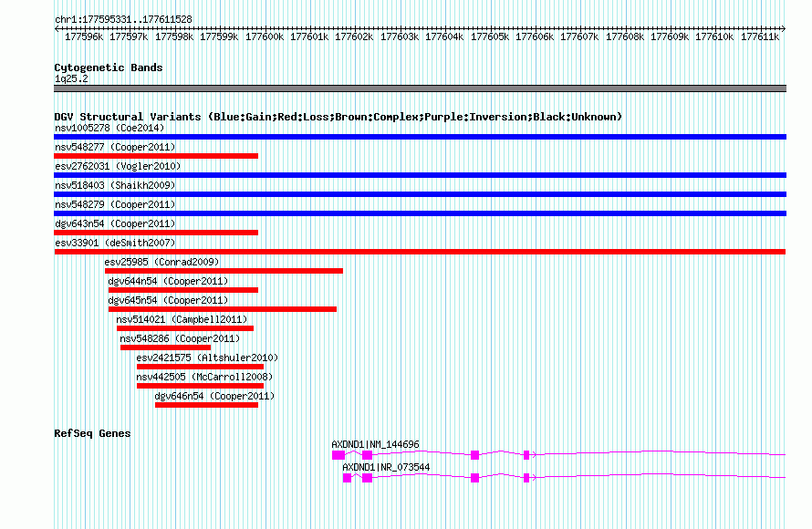Screen dimensions: 812x529
Task: Click the 1q25.2 cytogenetic band label
Action: pos(71,78)
